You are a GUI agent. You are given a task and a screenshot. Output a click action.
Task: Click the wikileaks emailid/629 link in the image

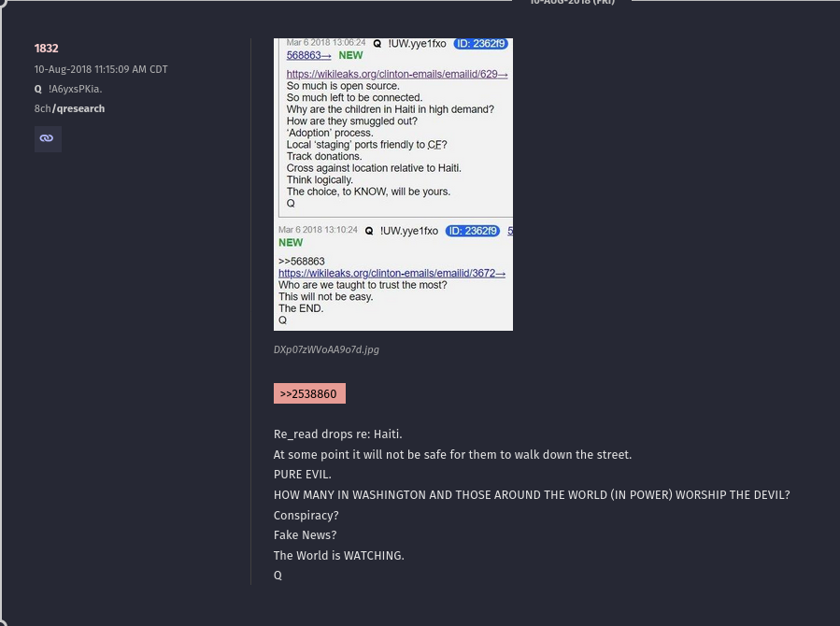(x=397, y=75)
